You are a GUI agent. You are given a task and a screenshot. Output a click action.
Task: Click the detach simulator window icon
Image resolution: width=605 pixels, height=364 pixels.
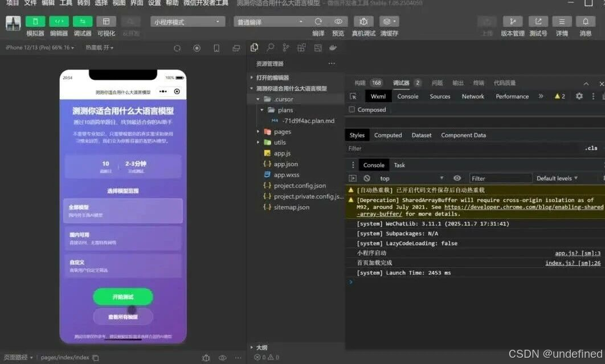pyautogui.click(x=236, y=48)
